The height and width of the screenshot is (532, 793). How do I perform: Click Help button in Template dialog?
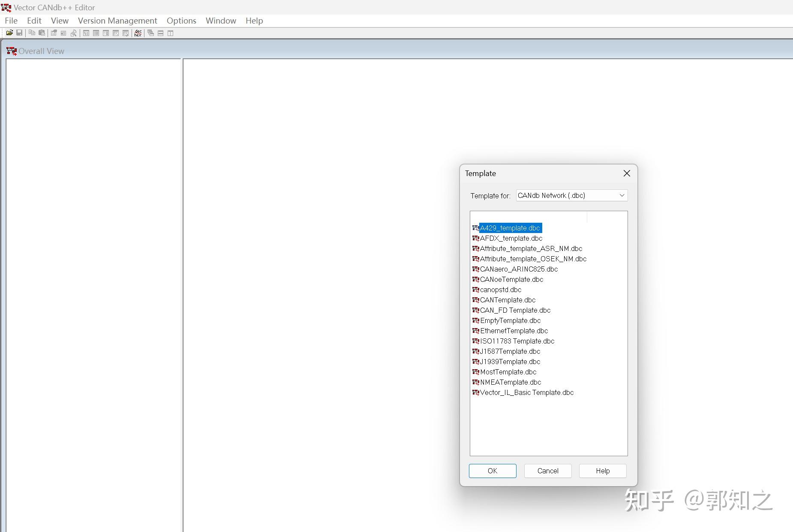603,471
